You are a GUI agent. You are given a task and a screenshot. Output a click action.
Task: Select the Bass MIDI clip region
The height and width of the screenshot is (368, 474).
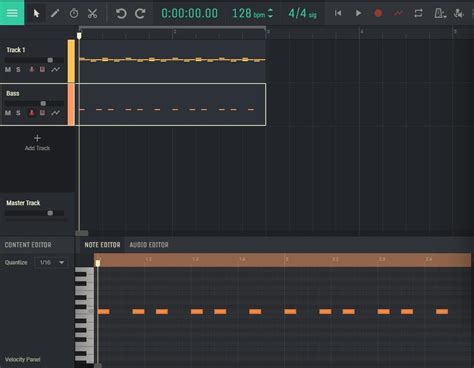tap(172, 104)
